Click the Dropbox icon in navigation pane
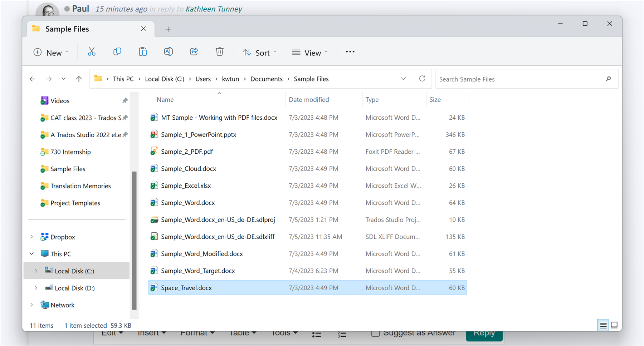 pos(44,237)
